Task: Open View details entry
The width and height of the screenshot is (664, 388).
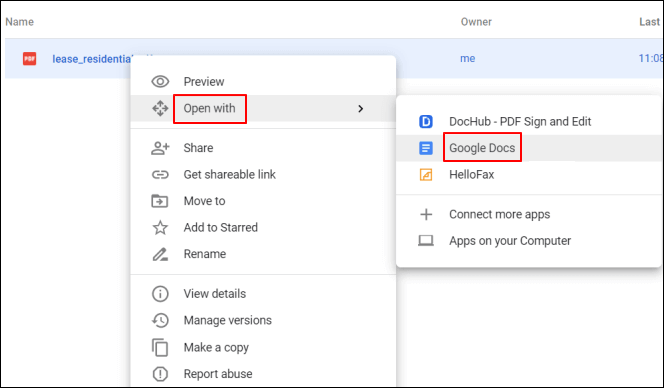Action: click(263, 294)
